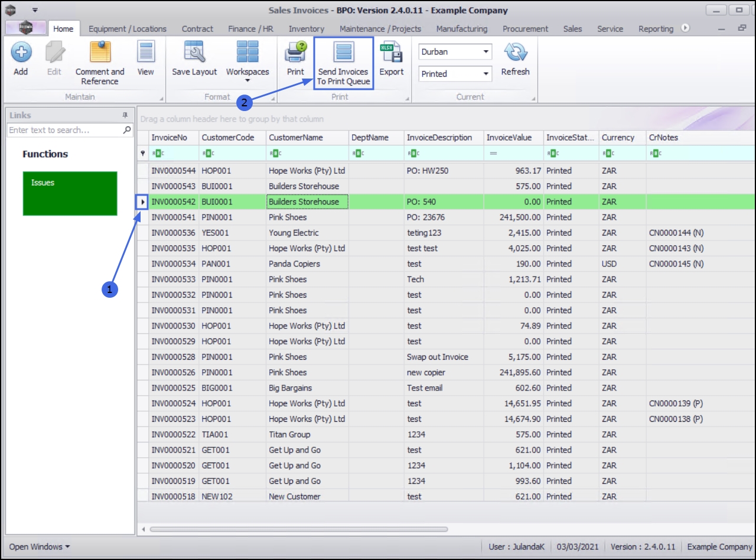Open quick access toolbar customize arrow
756x560 pixels.
click(x=35, y=10)
